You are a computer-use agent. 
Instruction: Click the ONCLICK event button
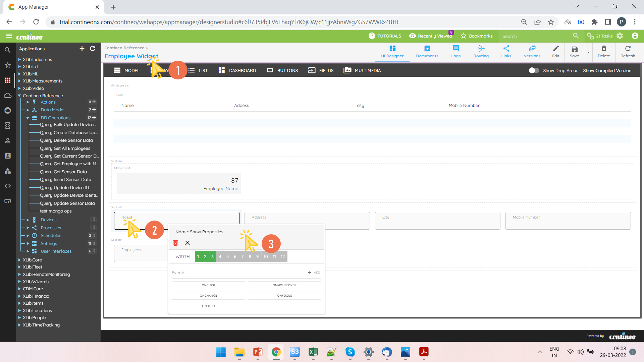point(208,285)
